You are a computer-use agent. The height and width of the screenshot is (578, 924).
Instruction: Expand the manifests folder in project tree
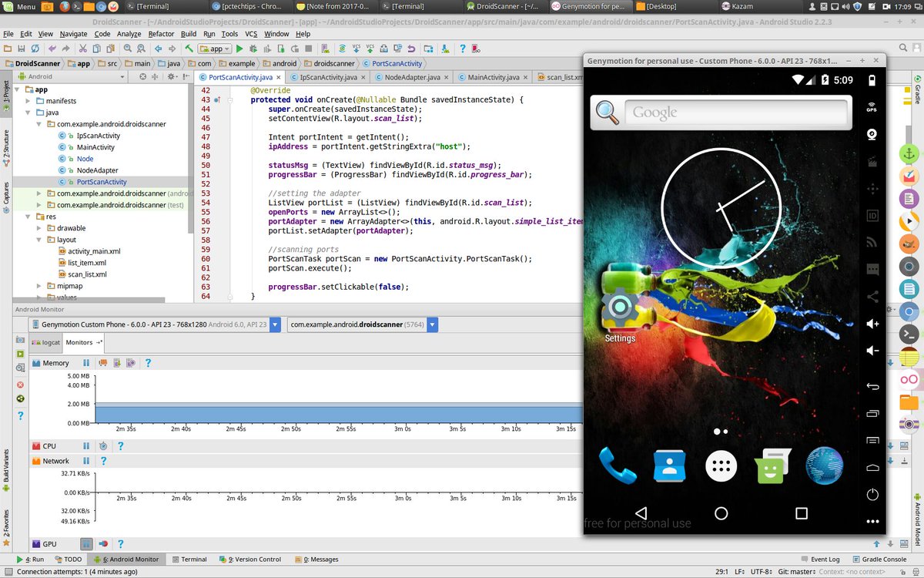tap(28, 101)
